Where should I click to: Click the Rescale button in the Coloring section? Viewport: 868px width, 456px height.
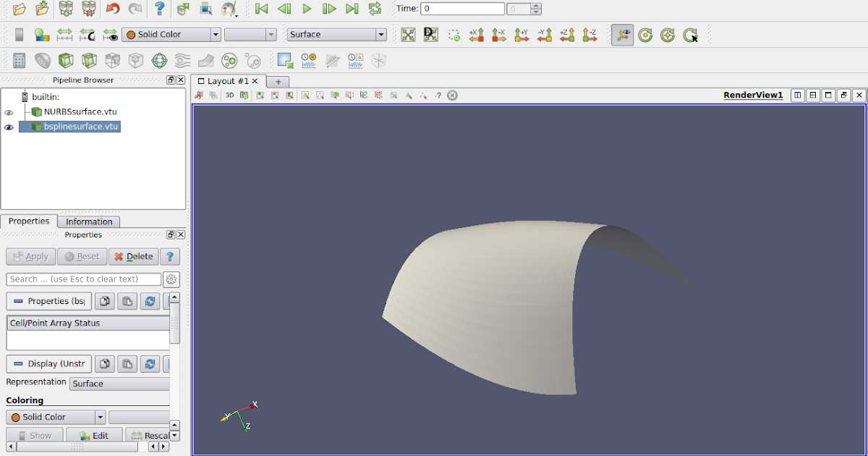click(x=153, y=435)
